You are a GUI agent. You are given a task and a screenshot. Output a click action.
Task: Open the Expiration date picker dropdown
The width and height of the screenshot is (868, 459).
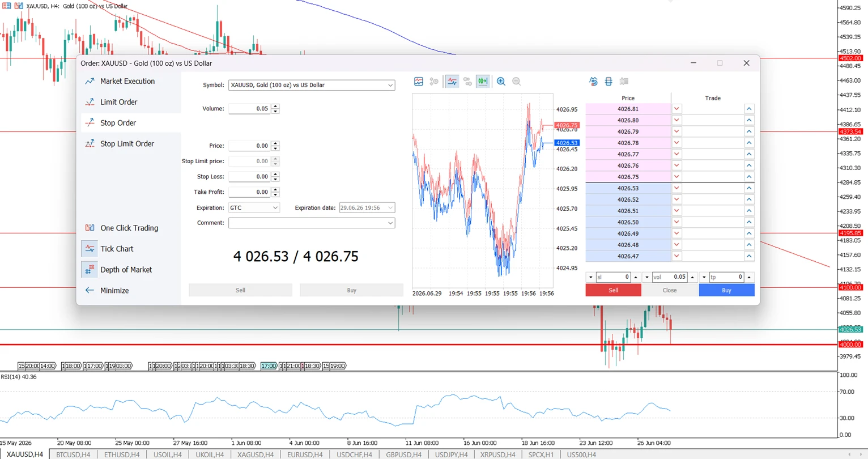point(390,208)
